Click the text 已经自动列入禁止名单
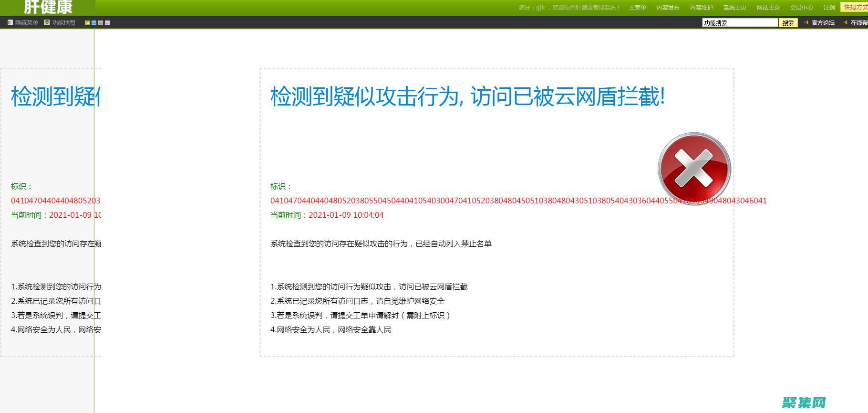This screenshot has width=868, height=413. point(454,244)
